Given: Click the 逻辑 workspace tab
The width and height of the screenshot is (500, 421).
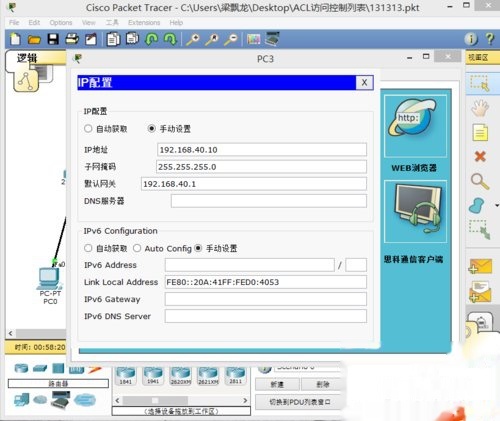Looking at the screenshot, I should [x=27, y=58].
